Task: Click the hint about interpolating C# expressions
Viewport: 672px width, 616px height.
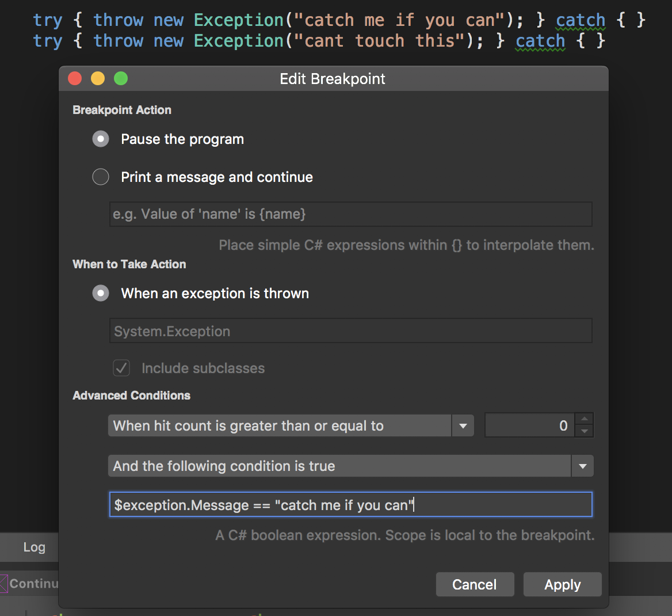Action: coord(406,245)
